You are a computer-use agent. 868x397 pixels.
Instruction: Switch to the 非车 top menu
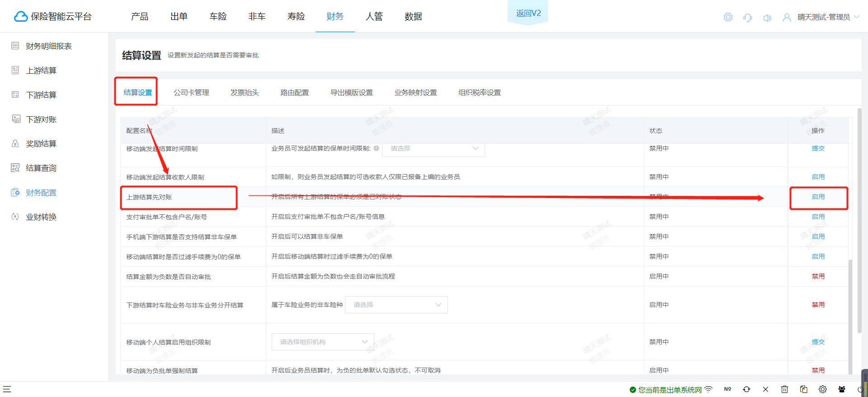click(x=257, y=16)
